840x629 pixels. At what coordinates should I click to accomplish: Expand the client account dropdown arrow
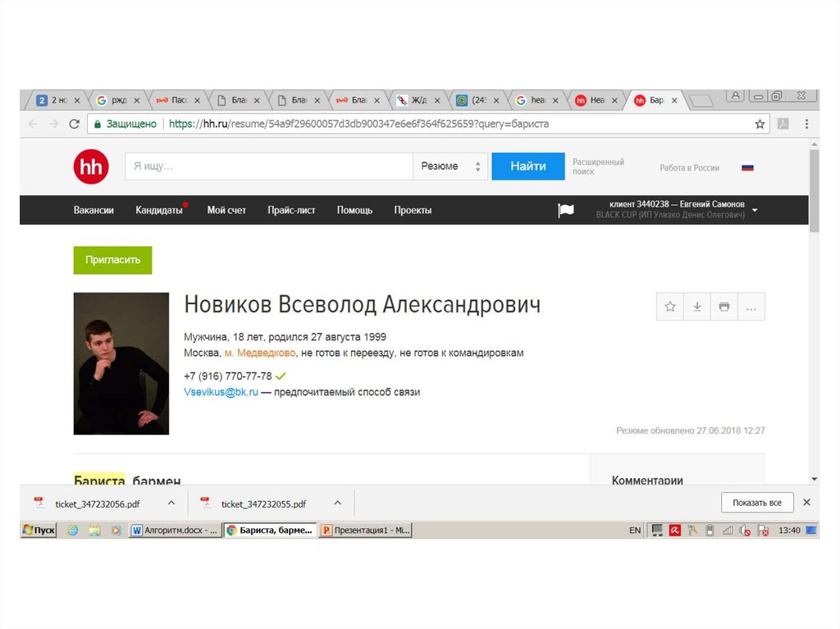(x=755, y=211)
